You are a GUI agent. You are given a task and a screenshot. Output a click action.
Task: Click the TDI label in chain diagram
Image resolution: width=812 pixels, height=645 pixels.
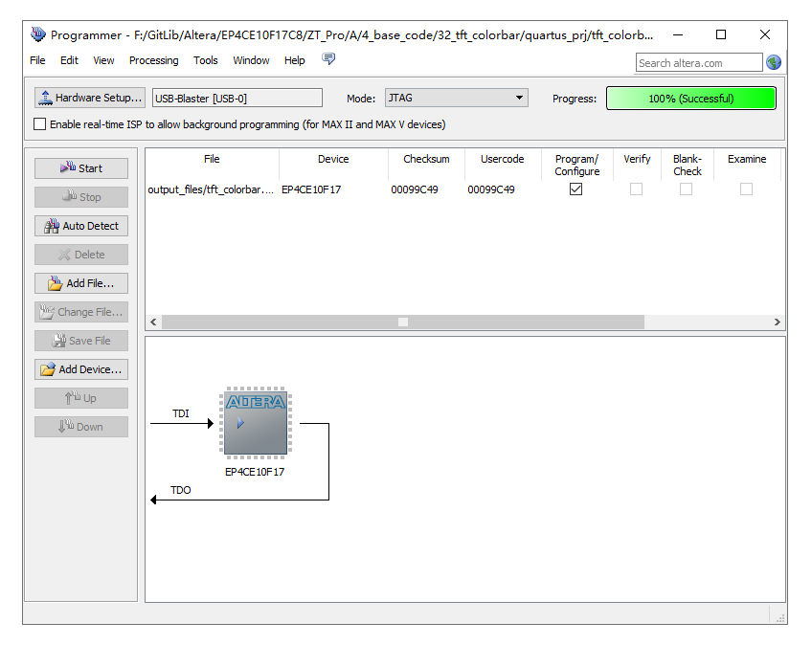click(181, 413)
